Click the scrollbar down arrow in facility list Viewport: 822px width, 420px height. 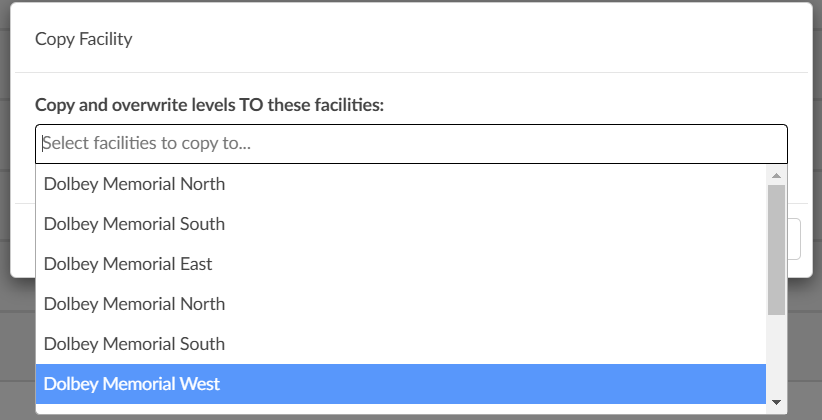(x=776, y=403)
